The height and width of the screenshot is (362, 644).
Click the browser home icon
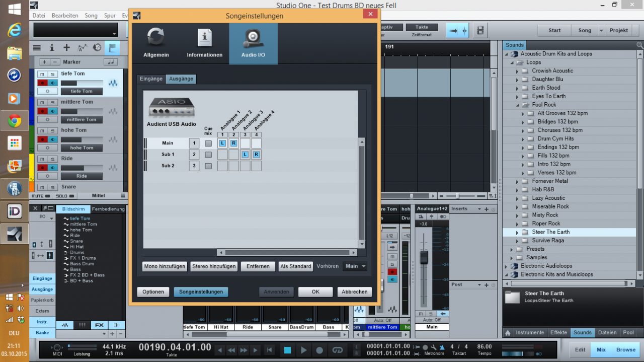coord(508,333)
